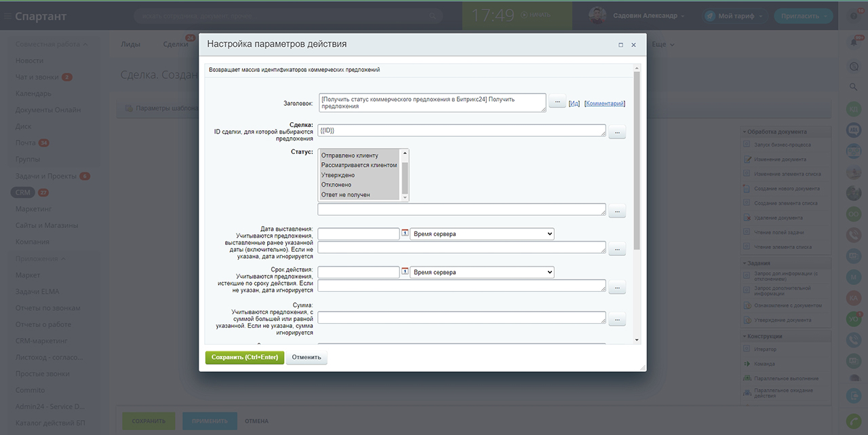This screenshot has height=435, width=868.
Task: Focus the Дата выставления date input
Action: pos(359,233)
